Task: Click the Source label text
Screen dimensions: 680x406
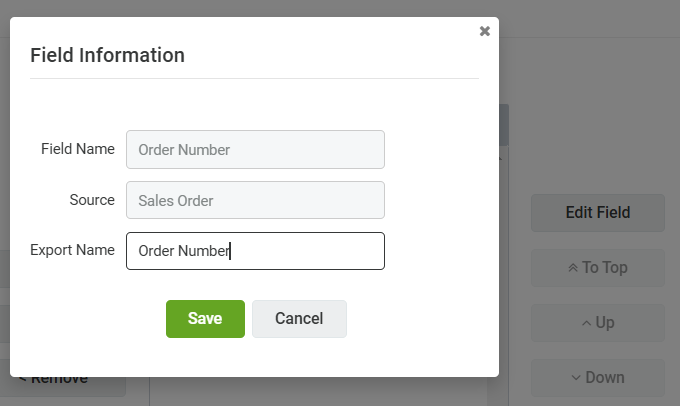Action: tap(92, 200)
